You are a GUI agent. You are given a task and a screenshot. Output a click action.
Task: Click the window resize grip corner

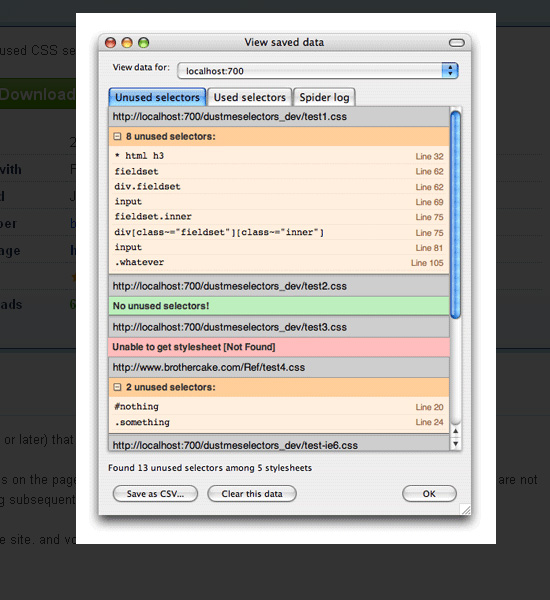(x=466, y=509)
